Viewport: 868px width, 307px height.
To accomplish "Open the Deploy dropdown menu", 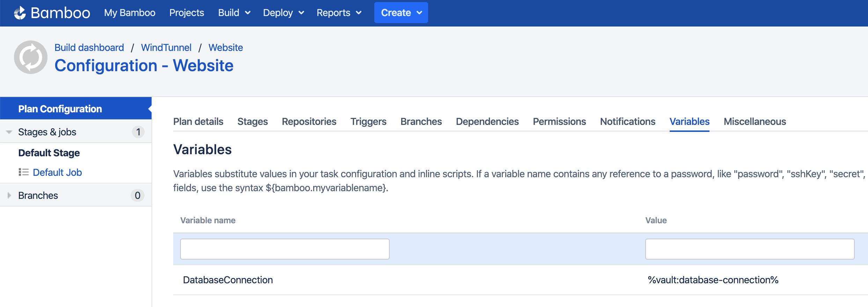I will [x=284, y=13].
